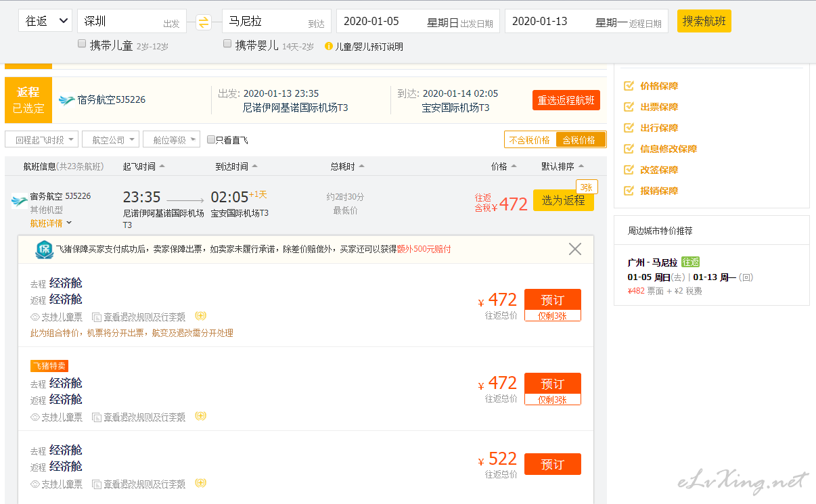The height and width of the screenshot is (504, 816).
Task: Click eye icon beside 支持儿童票 in 522 fare
Action: tap(35, 484)
